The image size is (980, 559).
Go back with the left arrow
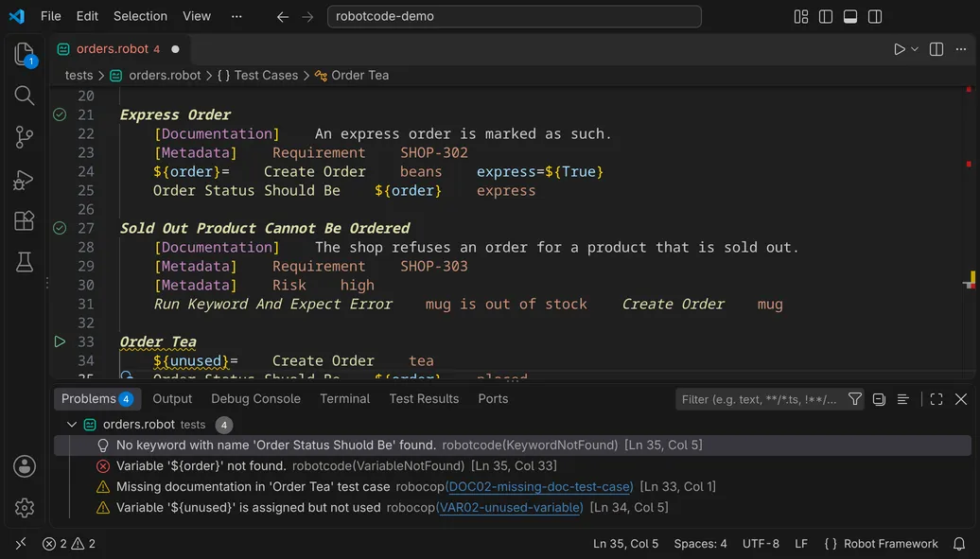point(283,17)
